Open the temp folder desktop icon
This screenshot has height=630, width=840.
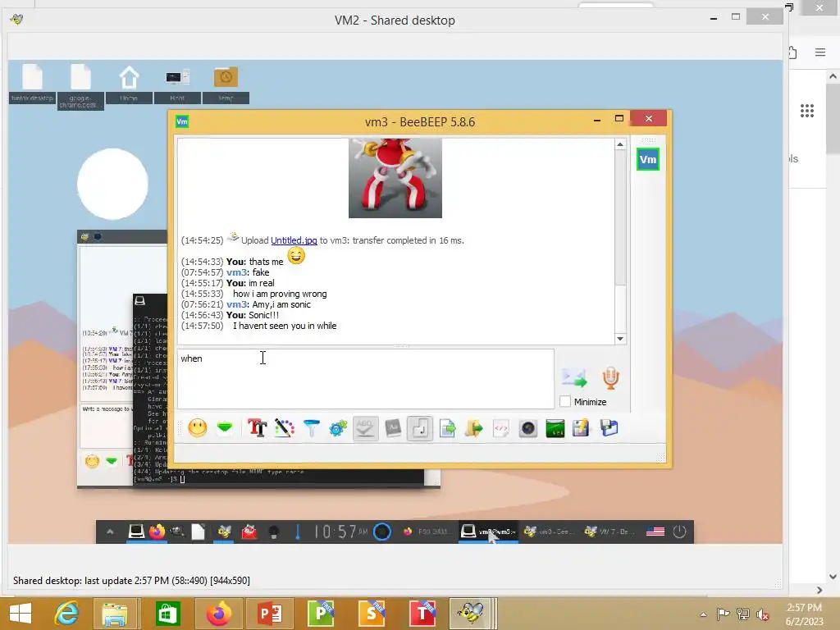226,83
